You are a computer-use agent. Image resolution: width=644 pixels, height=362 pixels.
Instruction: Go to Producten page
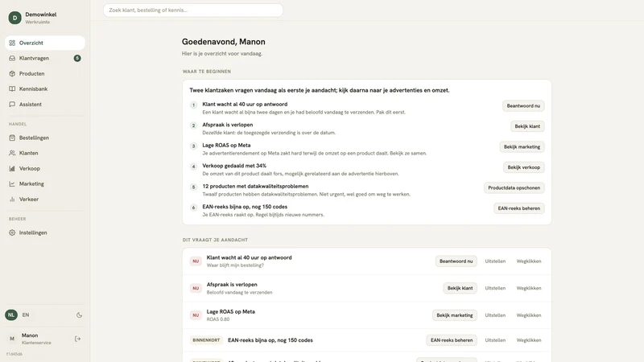[45, 73]
